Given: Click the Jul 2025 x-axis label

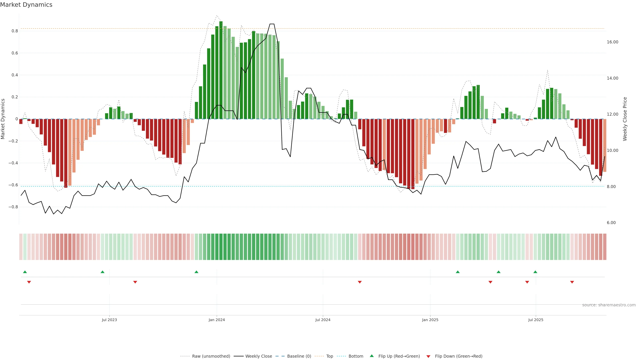Looking at the screenshot, I should click(x=535, y=320).
